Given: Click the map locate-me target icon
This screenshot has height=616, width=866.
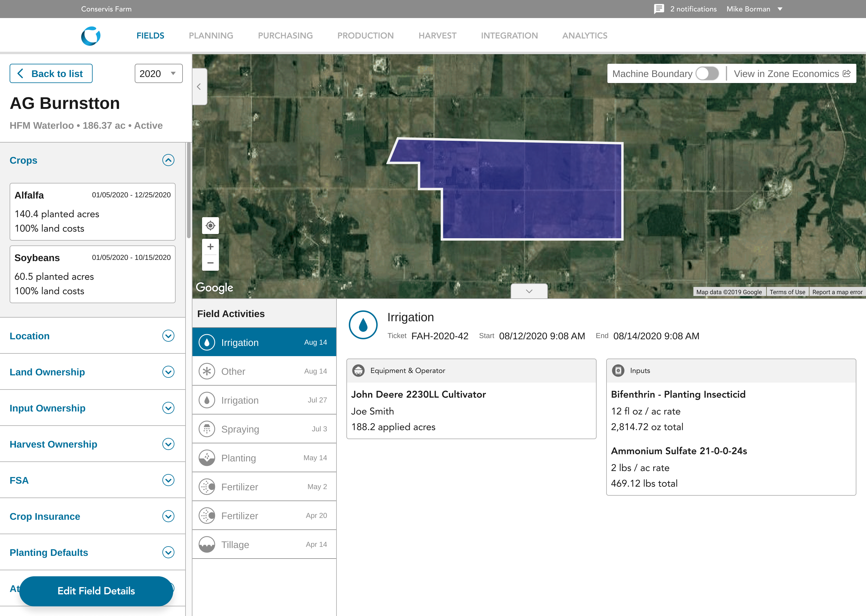Looking at the screenshot, I should coord(210,226).
